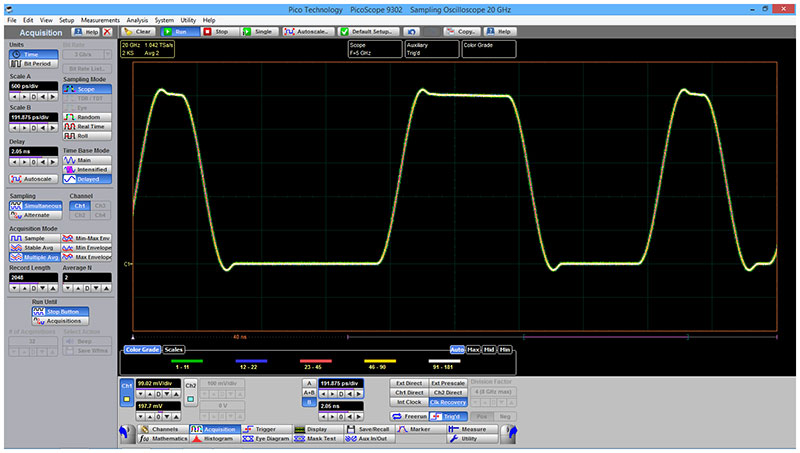The height and width of the screenshot is (453, 800).
Task: Click the Autoscale toolbar button
Action: [312, 31]
